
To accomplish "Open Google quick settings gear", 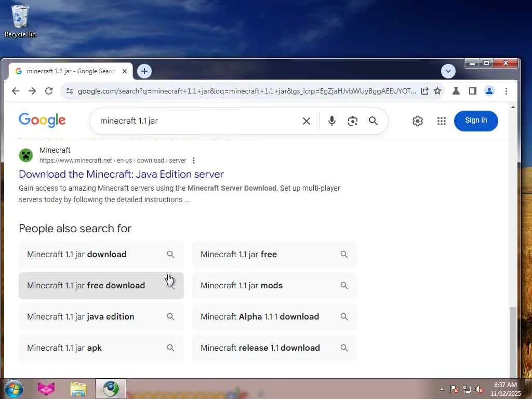I will tap(418, 121).
